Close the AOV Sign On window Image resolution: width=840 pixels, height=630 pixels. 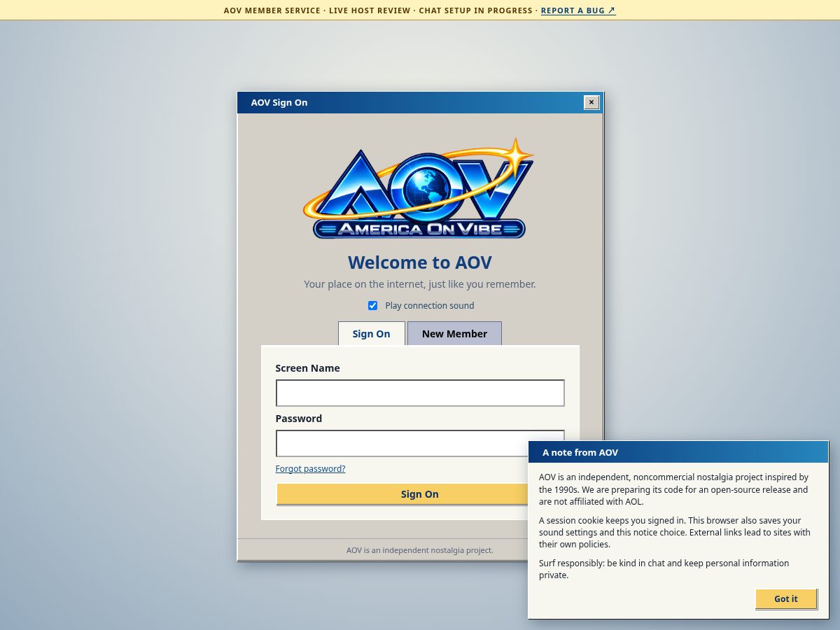coord(591,102)
